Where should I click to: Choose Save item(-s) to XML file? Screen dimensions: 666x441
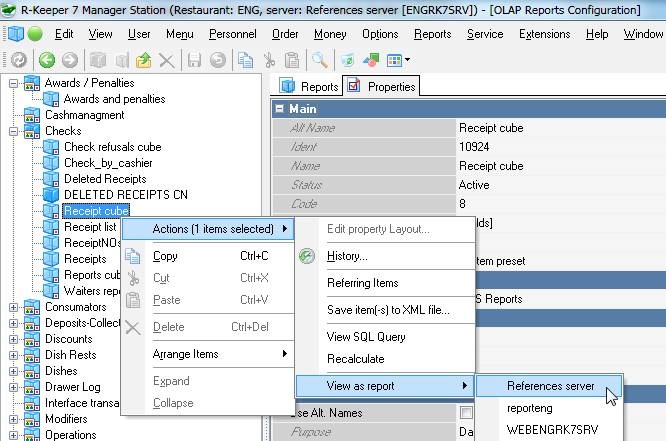pos(388,310)
